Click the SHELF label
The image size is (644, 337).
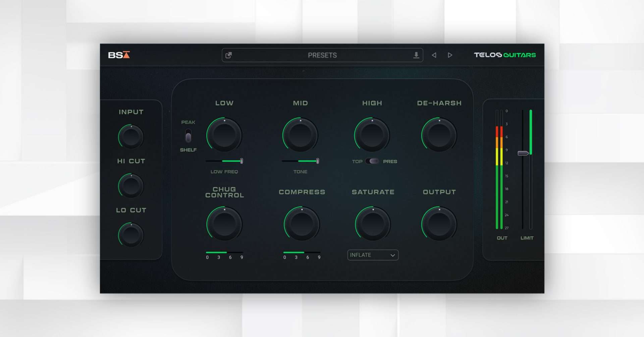tap(188, 150)
